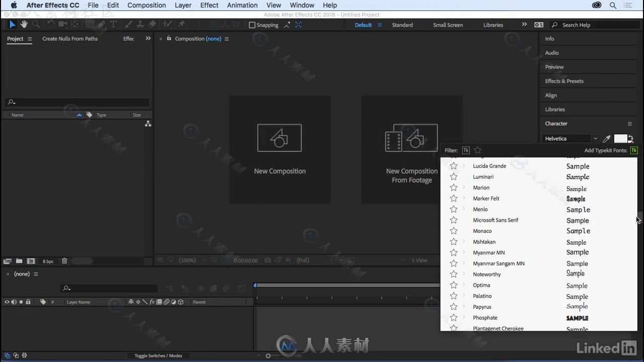Click the white fill color swatch
Screen dimensions: 644x362
[x=620, y=139]
